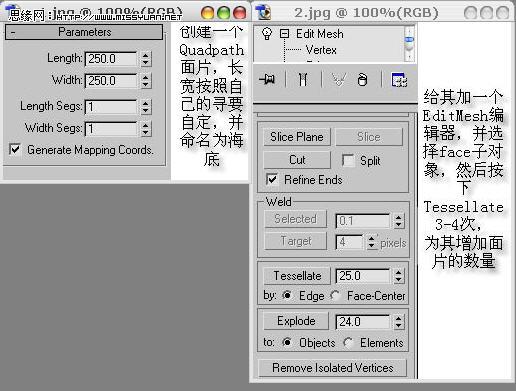This screenshot has width=516, height=391.
Task: Toggle Generate Mapping Coords checkbox
Action: 15,149
